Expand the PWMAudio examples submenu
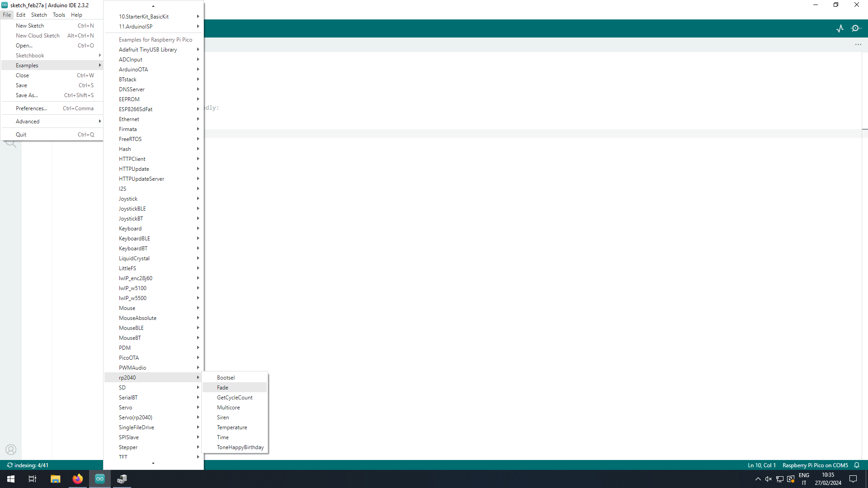 pos(154,368)
